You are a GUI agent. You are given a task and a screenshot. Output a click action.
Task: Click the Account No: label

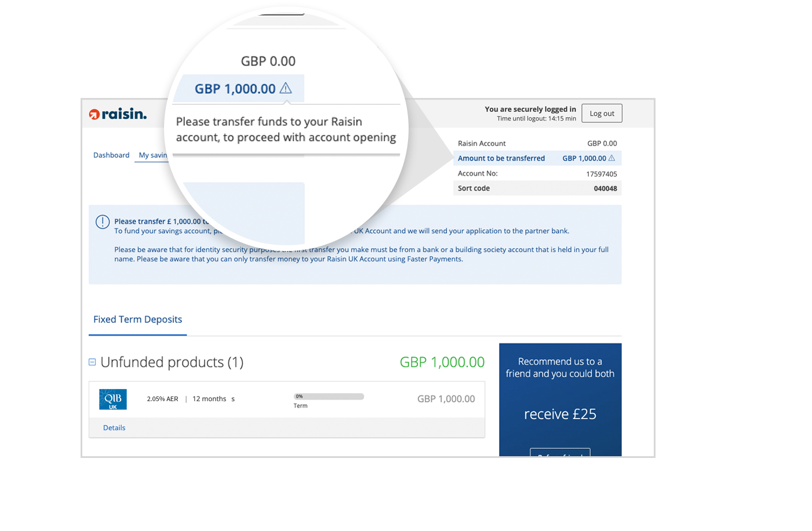478,173
